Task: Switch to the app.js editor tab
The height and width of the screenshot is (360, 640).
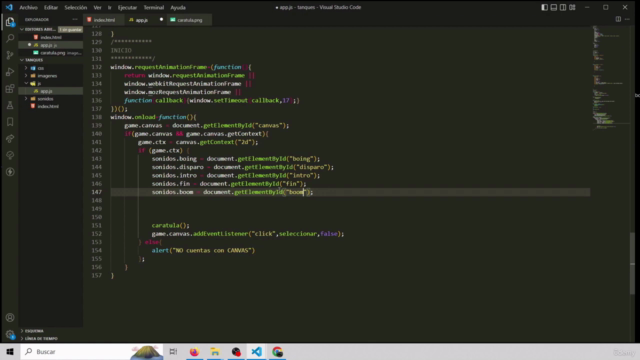Action: pyautogui.click(x=142, y=20)
